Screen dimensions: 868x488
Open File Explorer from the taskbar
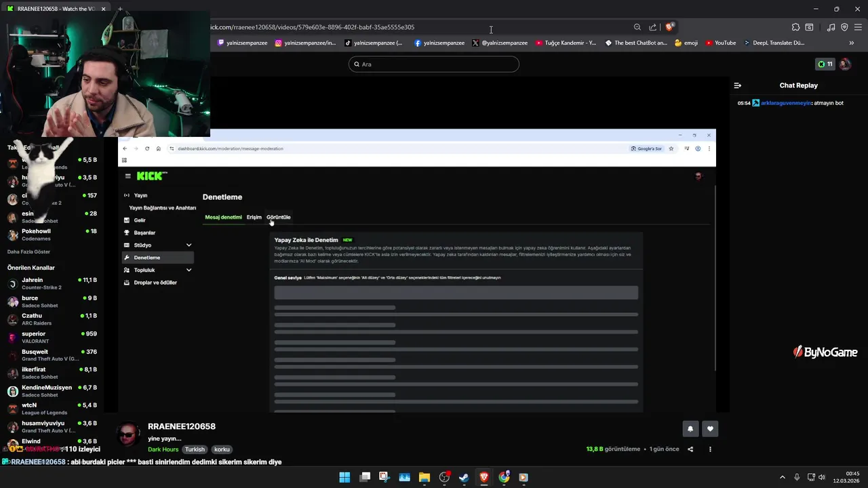click(425, 477)
